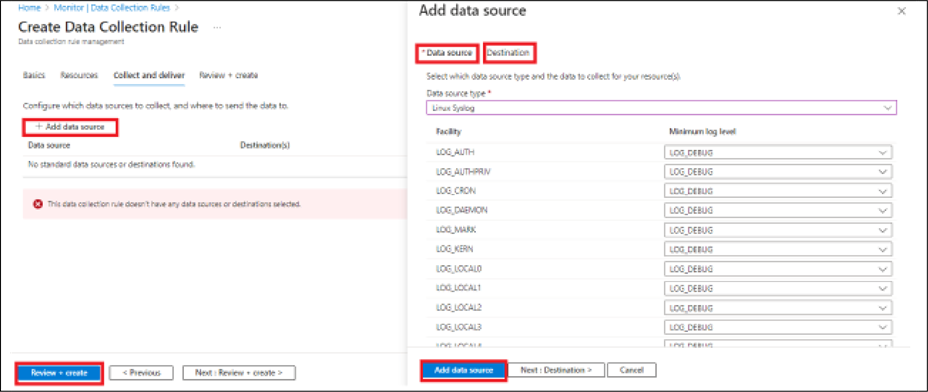Viewport: 928px width, 392px height.
Task: Click the Previous button
Action: click(141, 372)
